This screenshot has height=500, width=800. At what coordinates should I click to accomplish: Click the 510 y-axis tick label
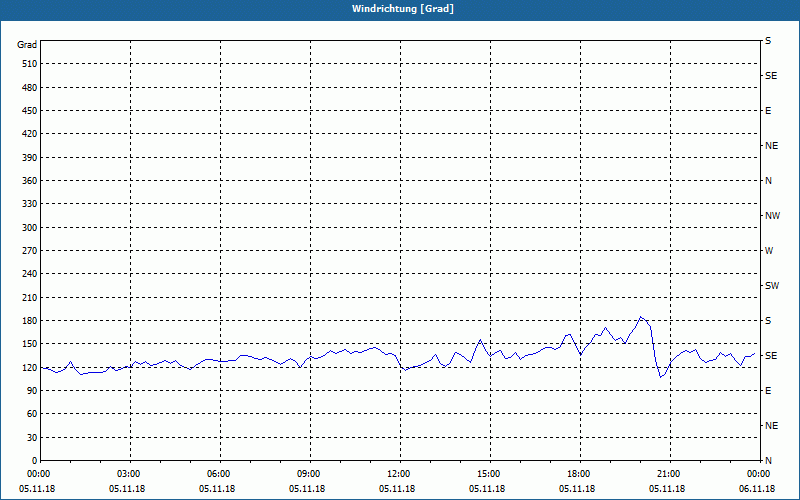[30, 64]
